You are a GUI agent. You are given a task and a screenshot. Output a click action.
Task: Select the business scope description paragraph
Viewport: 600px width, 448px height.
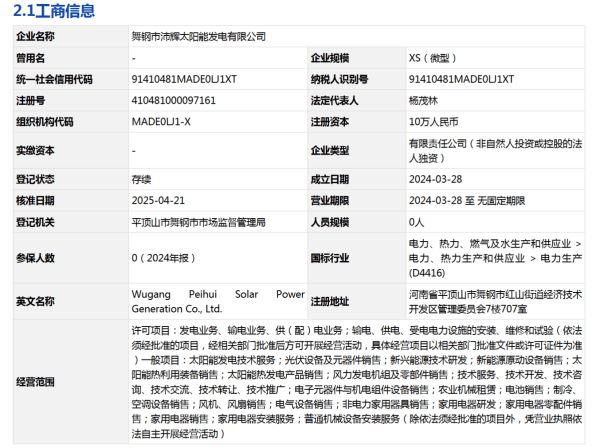[355, 382]
